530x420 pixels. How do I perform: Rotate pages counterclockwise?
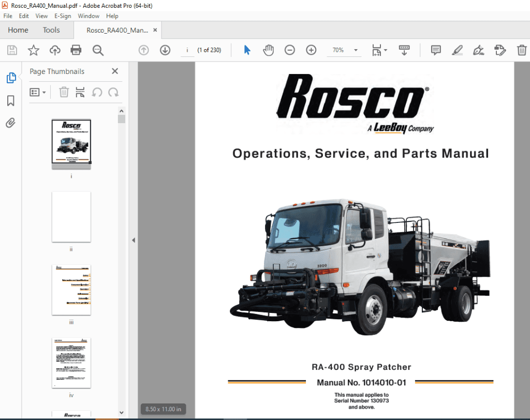pos(97,92)
